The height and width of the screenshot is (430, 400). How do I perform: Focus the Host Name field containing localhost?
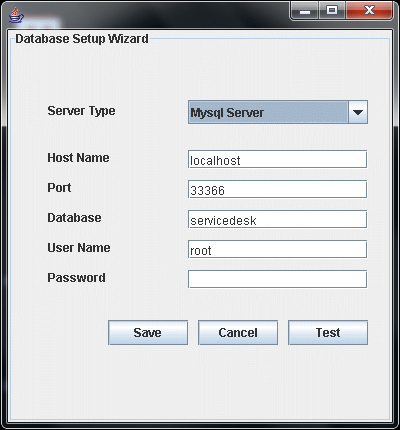click(x=278, y=159)
